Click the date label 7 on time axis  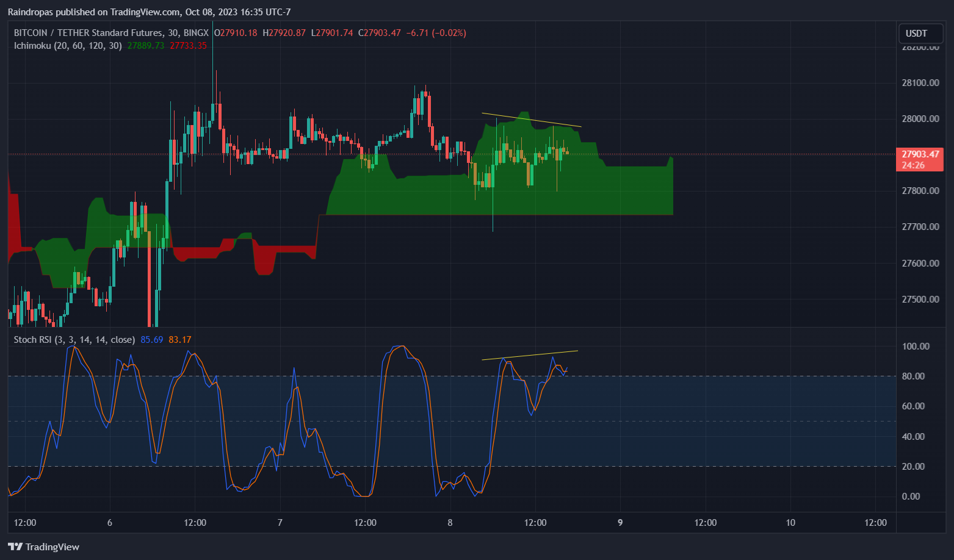pos(280,522)
